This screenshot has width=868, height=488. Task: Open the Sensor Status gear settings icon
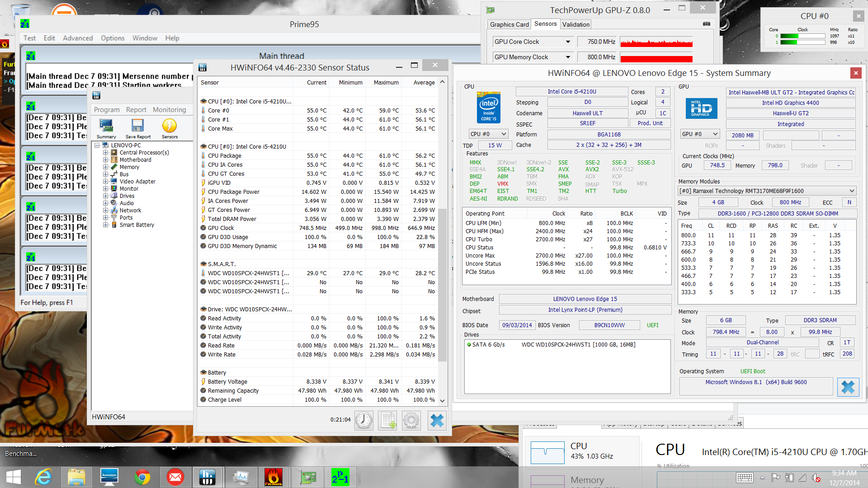click(x=411, y=420)
